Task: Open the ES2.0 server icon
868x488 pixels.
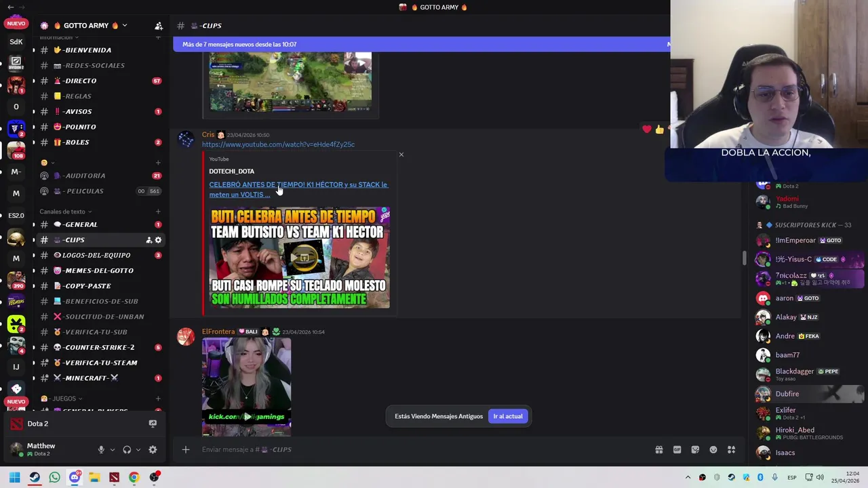Action: [16, 216]
